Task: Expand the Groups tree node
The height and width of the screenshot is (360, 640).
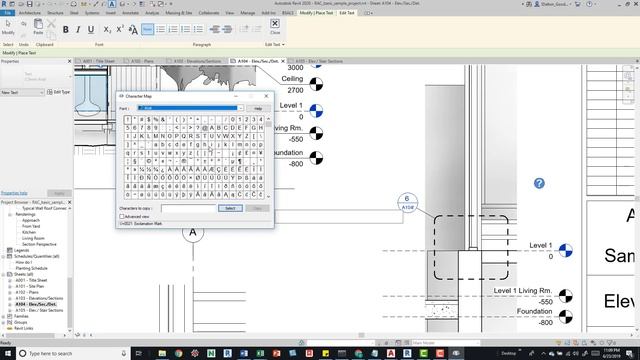Action: pyautogui.click(x=4, y=322)
